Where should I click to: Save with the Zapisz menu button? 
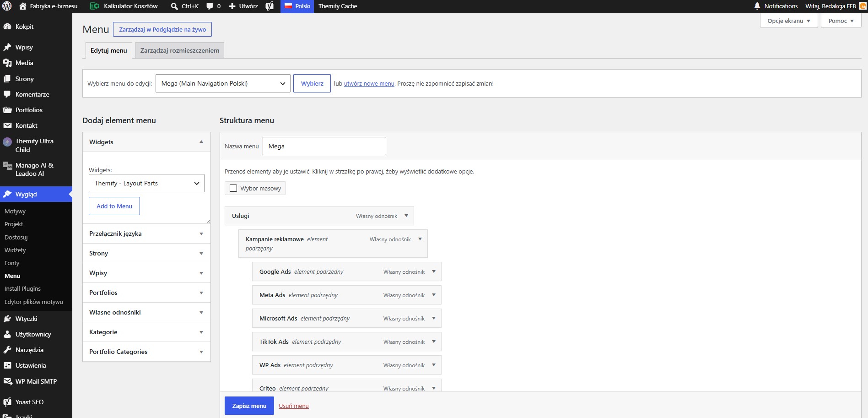(x=249, y=406)
